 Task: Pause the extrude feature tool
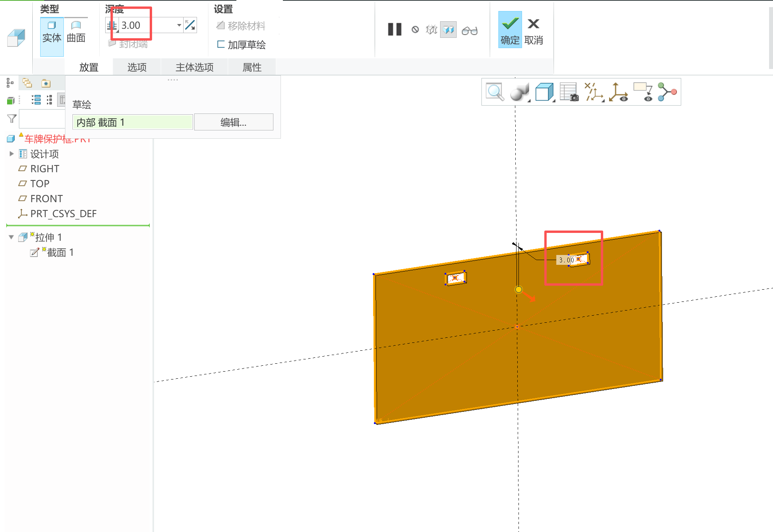394,30
